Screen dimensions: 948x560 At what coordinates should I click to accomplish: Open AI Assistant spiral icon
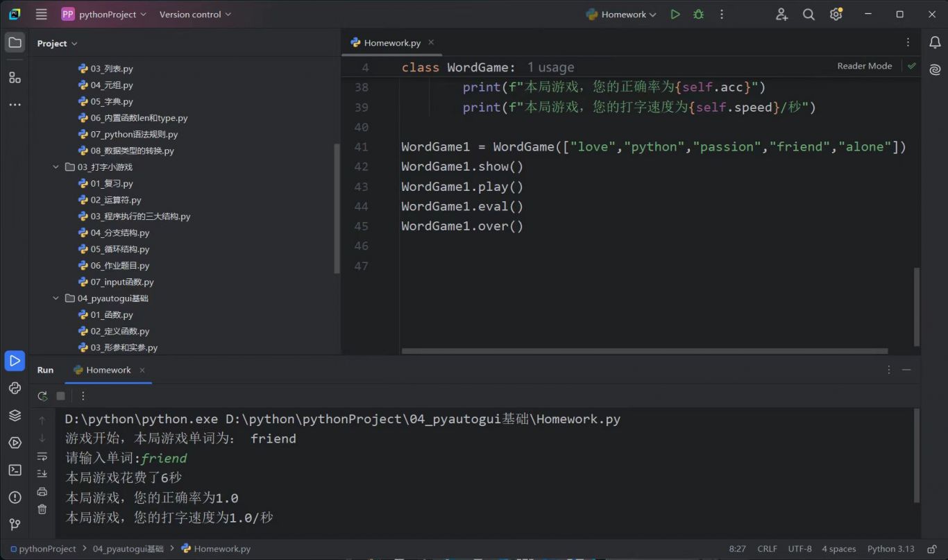tap(935, 69)
